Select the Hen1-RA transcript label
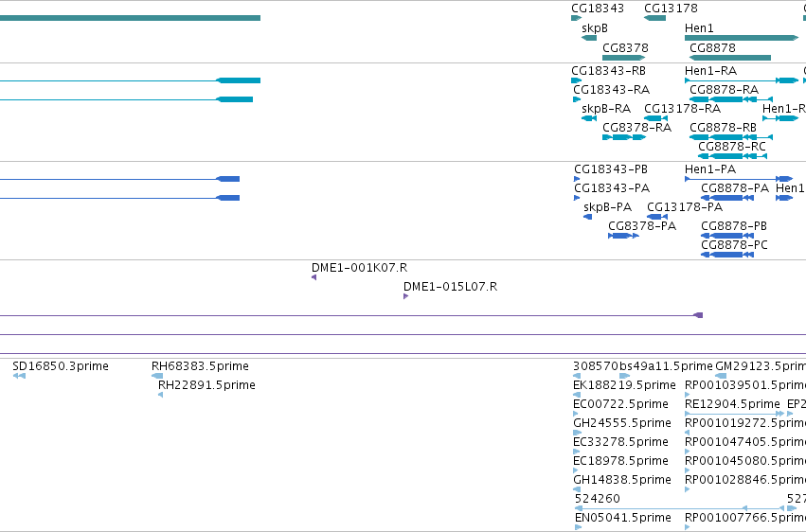This screenshot has height=532, width=806. pos(711,70)
